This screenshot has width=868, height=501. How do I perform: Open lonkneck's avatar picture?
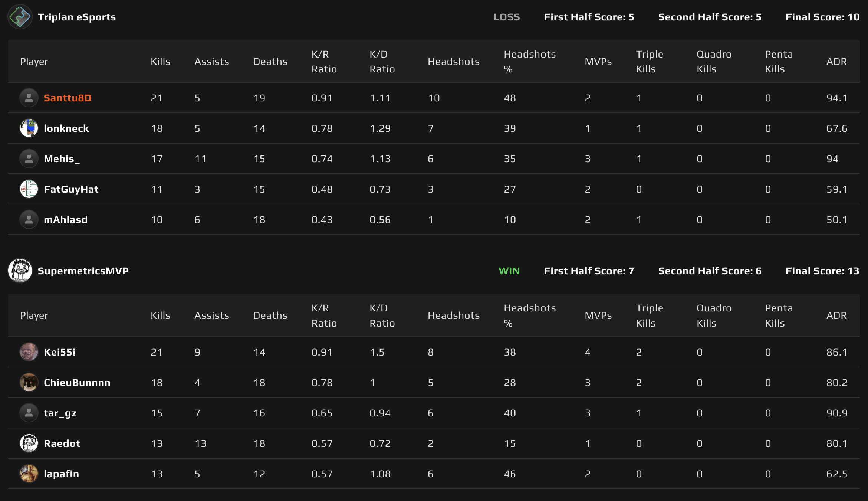click(29, 128)
